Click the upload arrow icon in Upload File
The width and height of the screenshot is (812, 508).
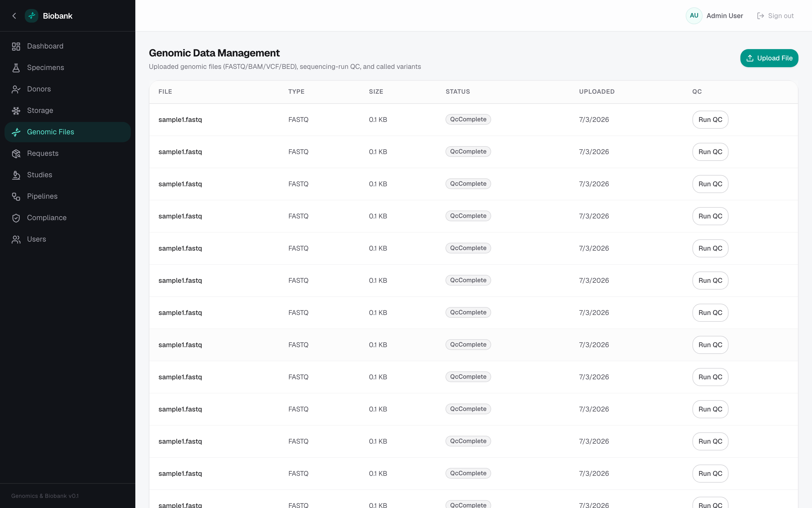pos(750,58)
